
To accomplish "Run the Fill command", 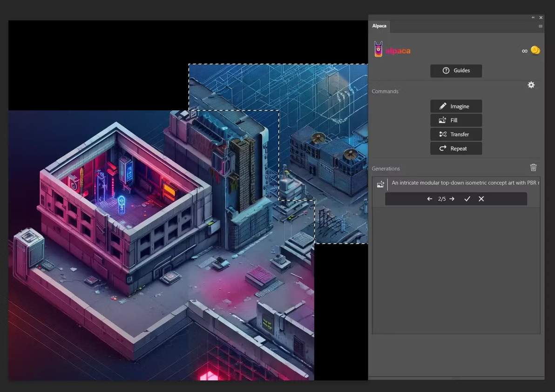I will (456, 120).
